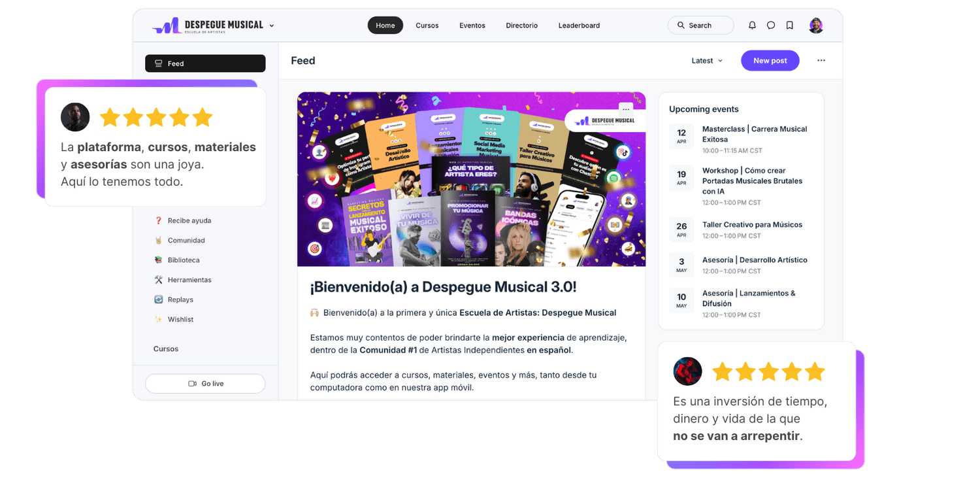Screen dimensions: 980x478
Task: Open Asesoría Lanzamientos & Difusión event
Action: (749, 299)
